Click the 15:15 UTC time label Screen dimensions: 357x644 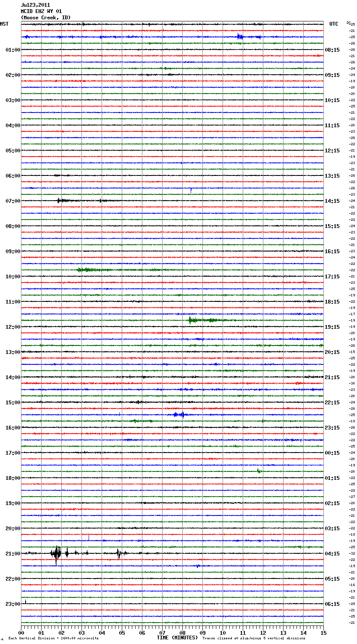pyautogui.click(x=332, y=226)
